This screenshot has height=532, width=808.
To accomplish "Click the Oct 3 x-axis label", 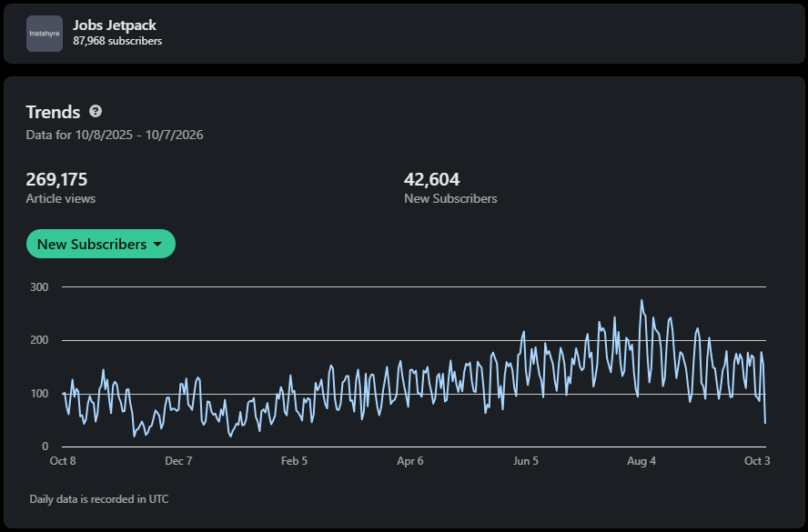I will [x=757, y=461].
